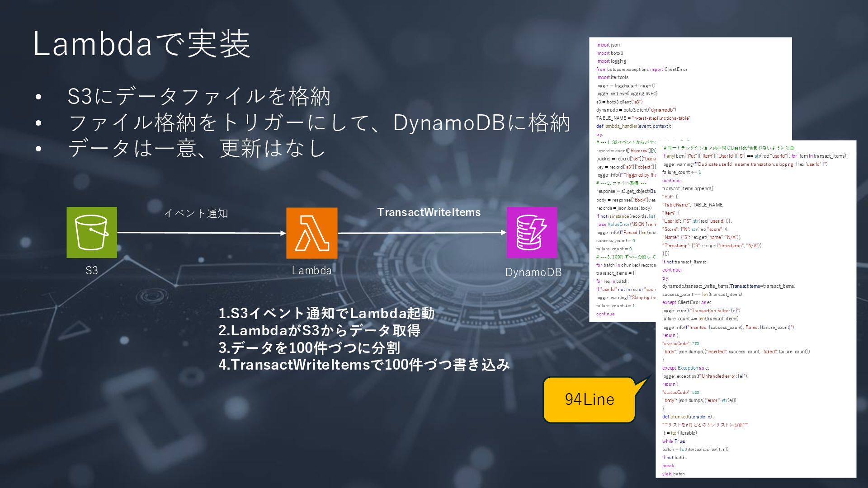The height and width of the screenshot is (488, 868).
Task: Click the code line dynamodb.transact_write_items
Action: [729, 286]
